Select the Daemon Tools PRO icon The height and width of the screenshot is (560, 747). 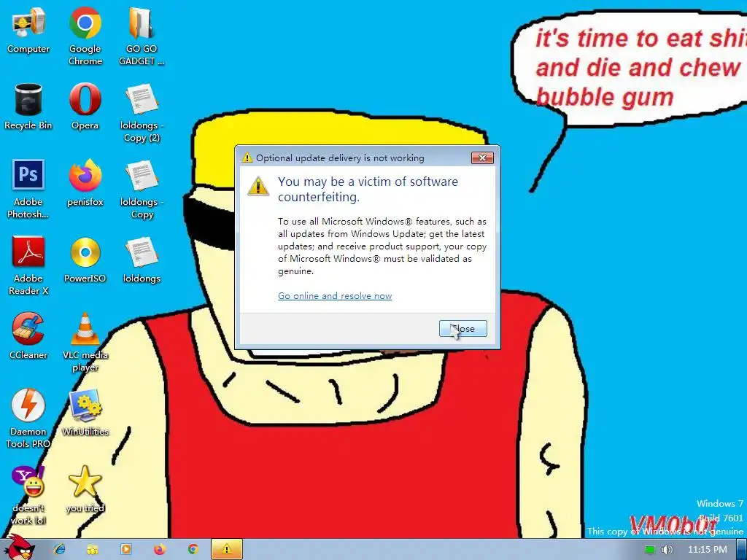(28, 419)
